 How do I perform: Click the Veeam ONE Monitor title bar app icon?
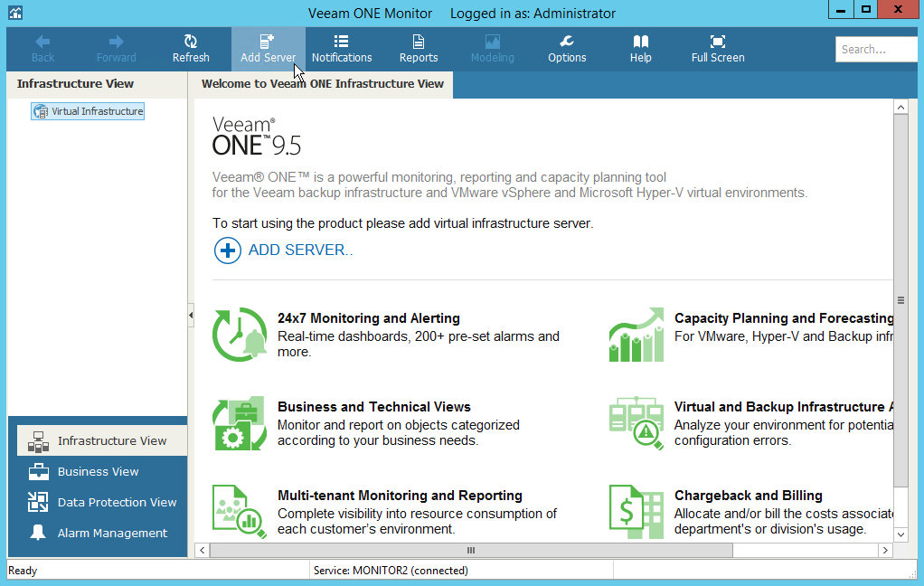pos(15,13)
